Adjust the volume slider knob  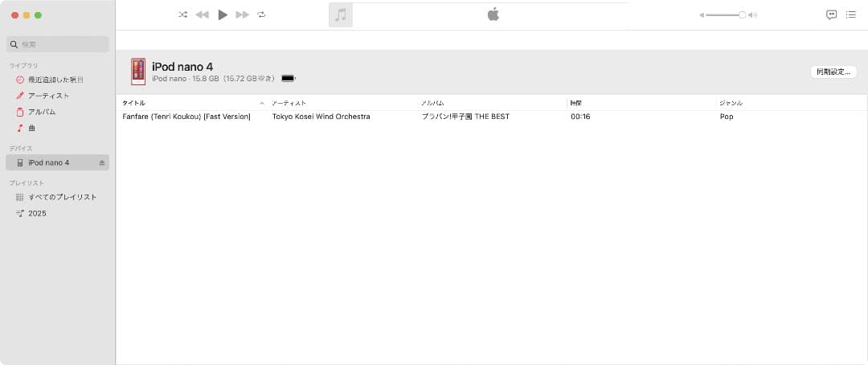[x=743, y=15]
